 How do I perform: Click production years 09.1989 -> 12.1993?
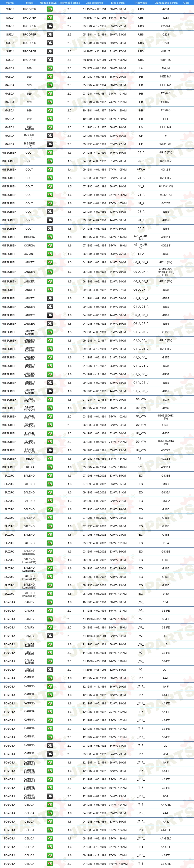point(94,855)
